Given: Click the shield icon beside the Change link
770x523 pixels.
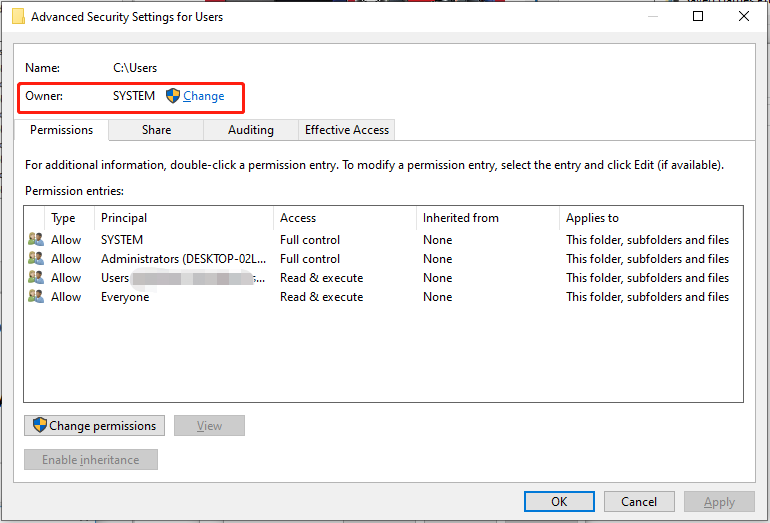Looking at the screenshot, I should click(172, 96).
